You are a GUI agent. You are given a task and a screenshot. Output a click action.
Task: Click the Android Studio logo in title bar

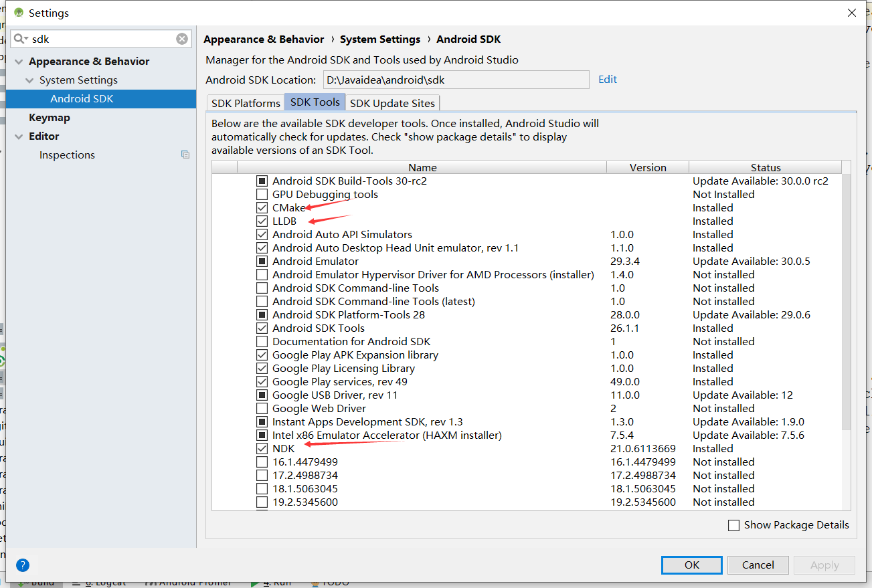[x=18, y=13]
